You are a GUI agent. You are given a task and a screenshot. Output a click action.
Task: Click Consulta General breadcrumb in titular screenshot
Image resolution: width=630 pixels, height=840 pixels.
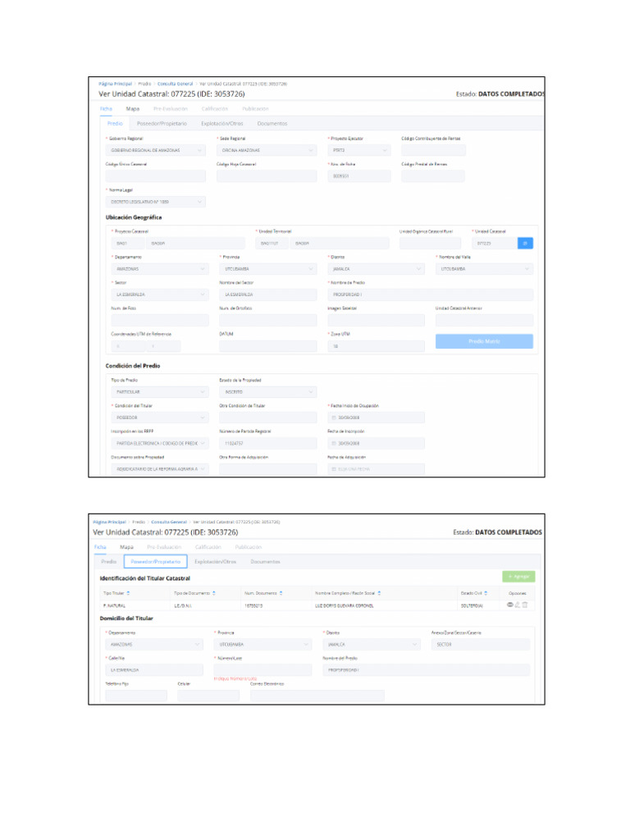pos(169,522)
